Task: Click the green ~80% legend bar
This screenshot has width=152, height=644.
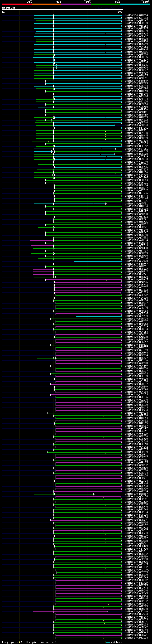Action: 105,4
